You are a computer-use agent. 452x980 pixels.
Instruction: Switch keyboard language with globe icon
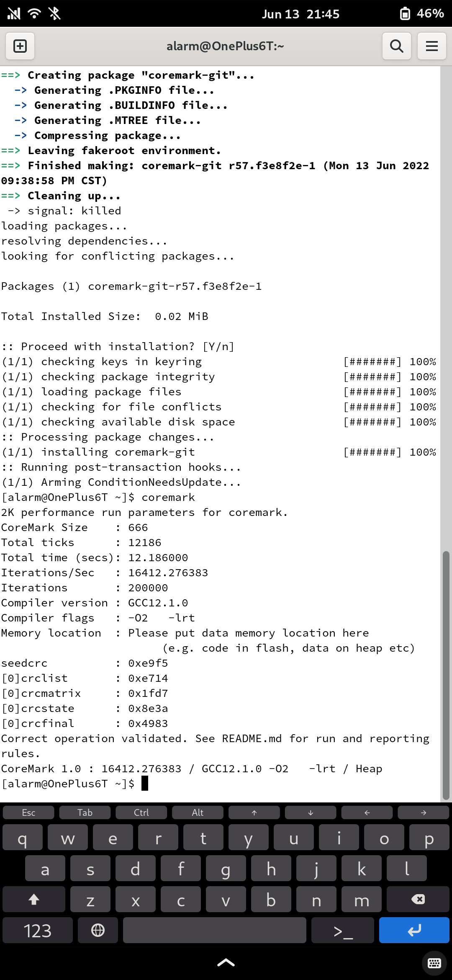pyautogui.click(x=98, y=930)
